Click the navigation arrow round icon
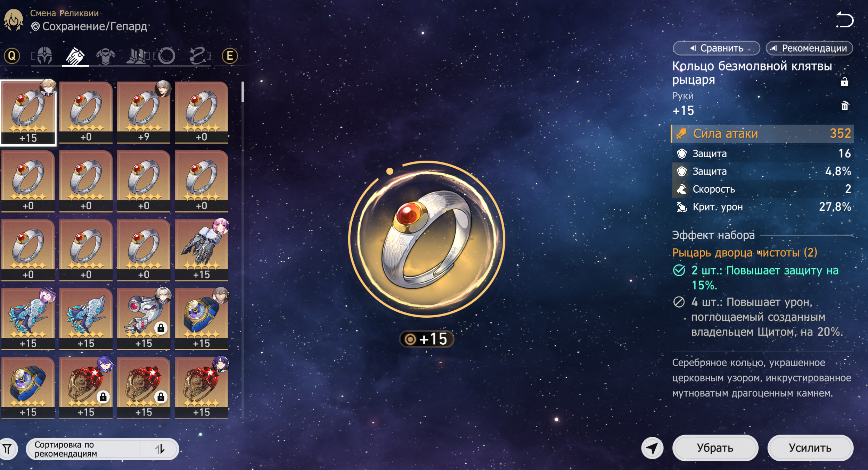 tap(652, 448)
